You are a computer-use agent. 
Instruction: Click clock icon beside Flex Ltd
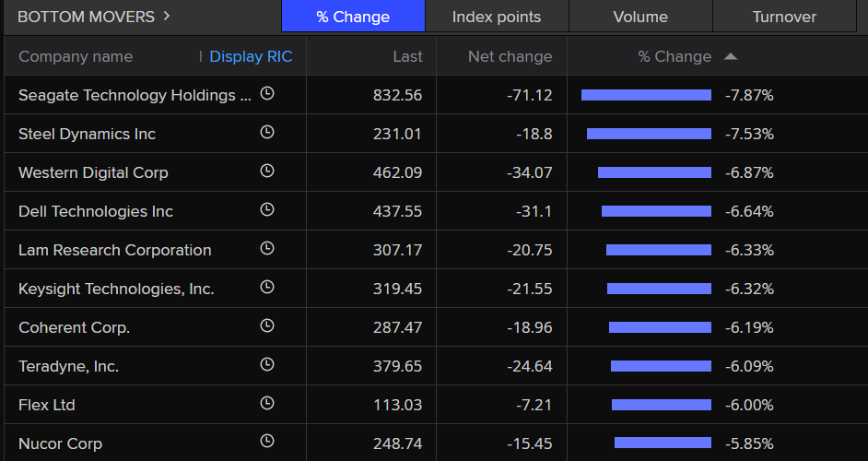267,404
